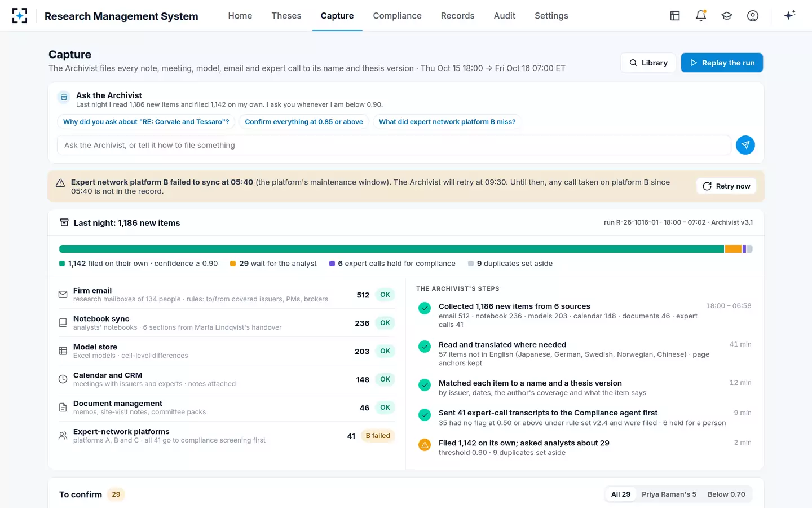
Task: Click the Firm email envelope icon
Action: click(63, 295)
